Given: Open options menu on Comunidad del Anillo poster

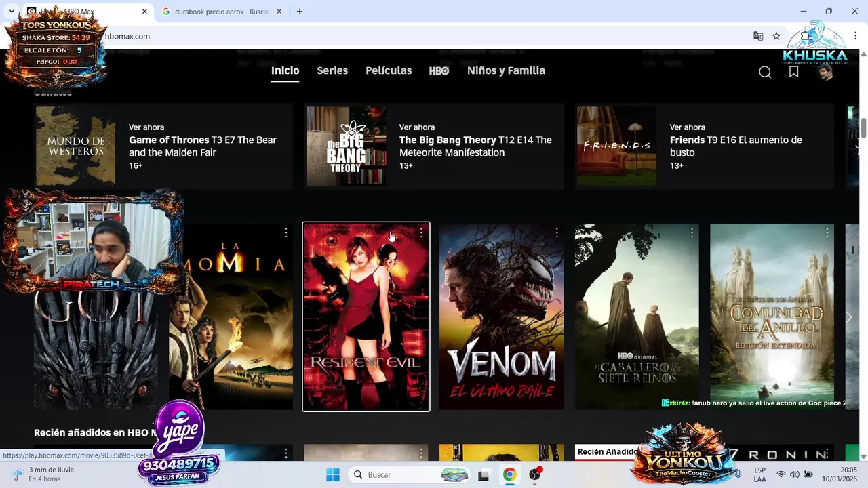Looking at the screenshot, I should 827,232.
